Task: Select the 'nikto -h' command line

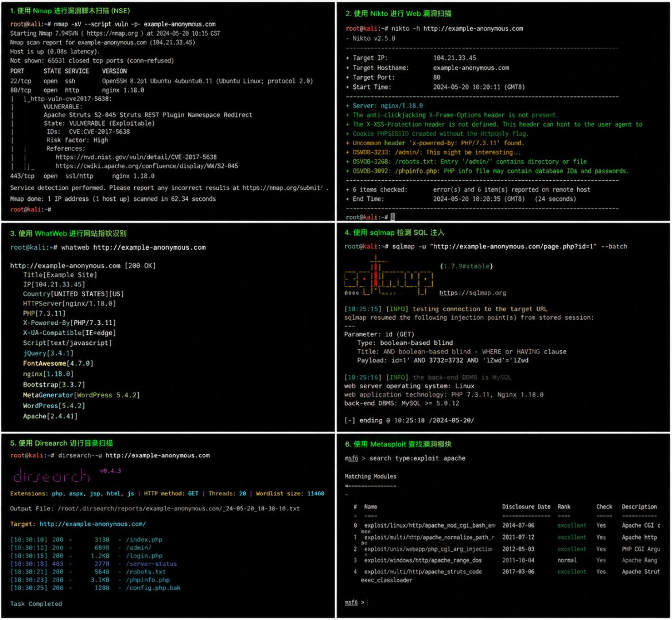Action: (x=457, y=28)
